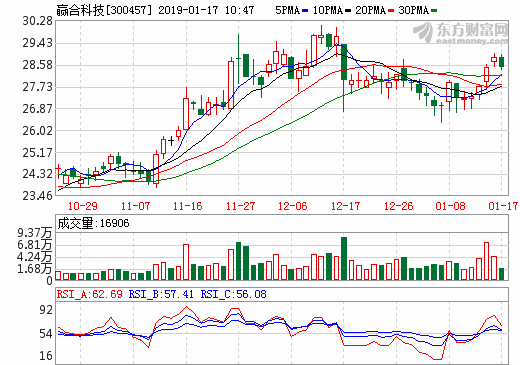The width and height of the screenshot is (520, 365).
Task: Click the blue 5PMA color swatch
Action: point(305,11)
